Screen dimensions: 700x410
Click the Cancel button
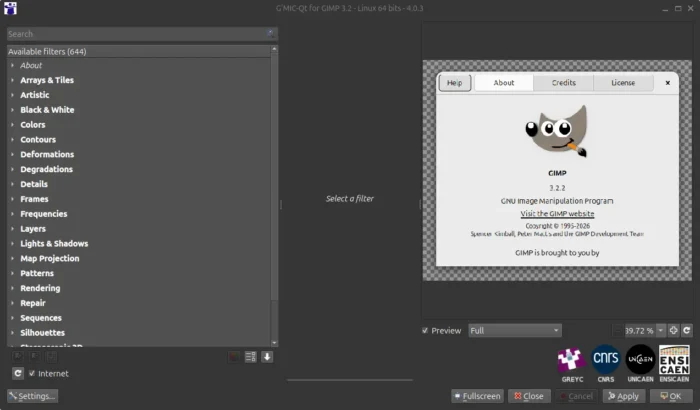[x=576, y=396]
